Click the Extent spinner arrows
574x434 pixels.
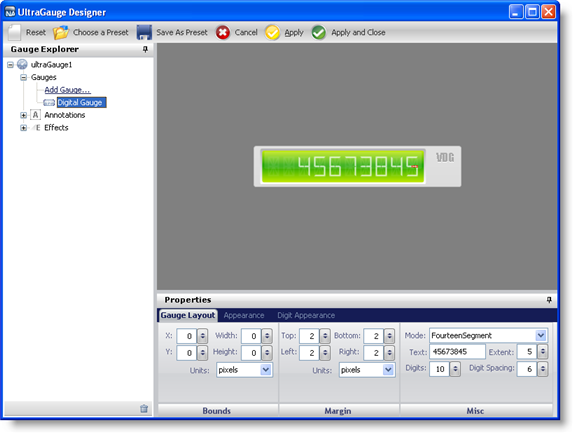point(543,352)
